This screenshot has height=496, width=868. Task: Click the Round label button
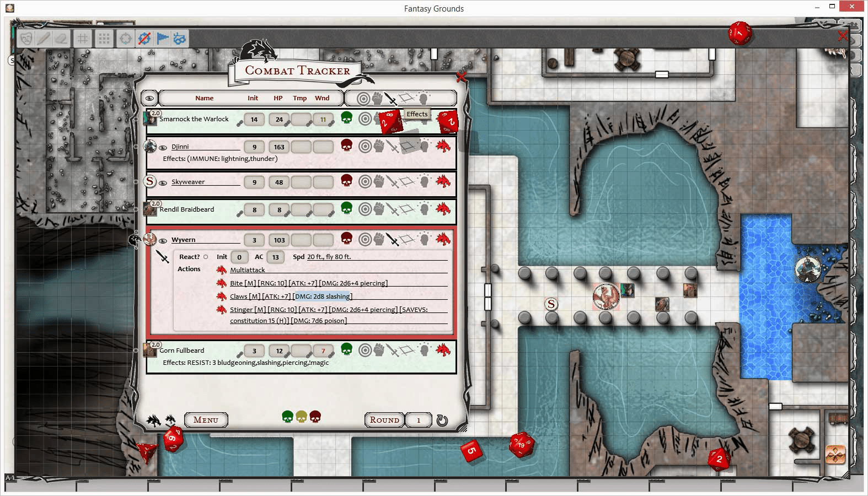(x=384, y=420)
